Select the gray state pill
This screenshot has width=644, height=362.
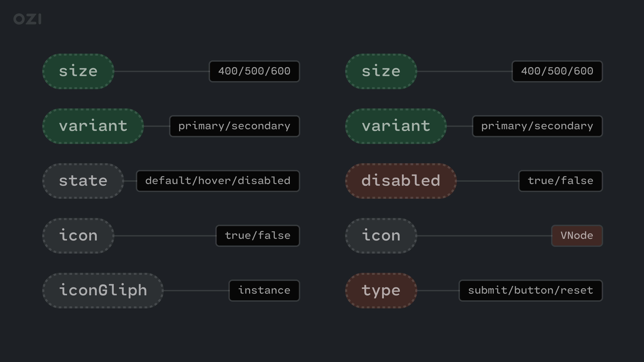tap(83, 181)
